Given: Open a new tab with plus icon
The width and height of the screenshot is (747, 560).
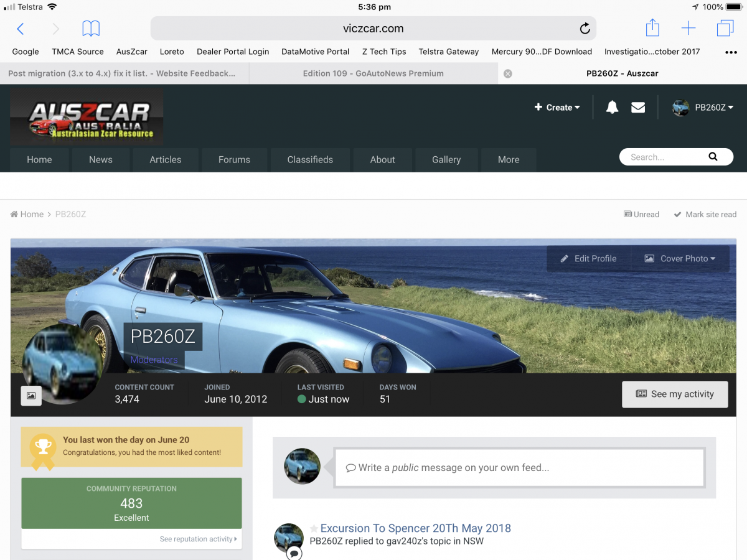Looking at the screenshot, I should click(688, 29).
